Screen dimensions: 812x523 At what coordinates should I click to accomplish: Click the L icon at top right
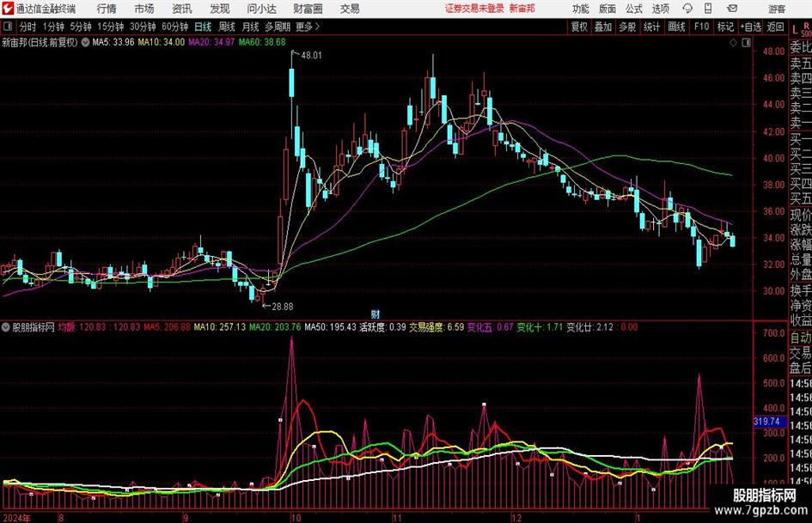pos(795,29)
